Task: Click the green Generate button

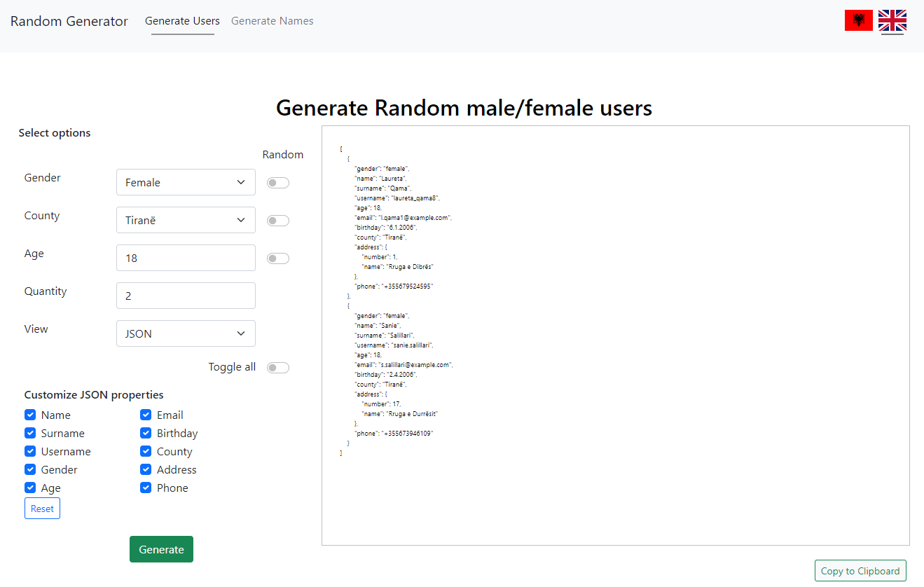Action: (161, 549)
